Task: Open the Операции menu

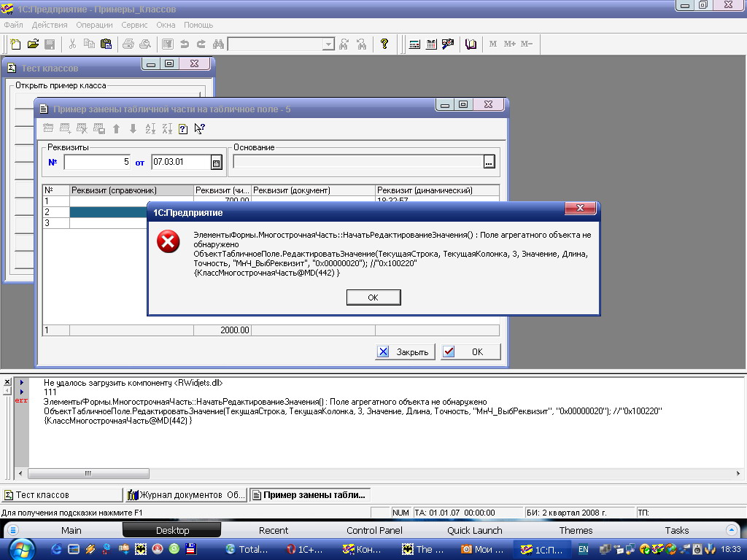Action: [x=94, y=25]
